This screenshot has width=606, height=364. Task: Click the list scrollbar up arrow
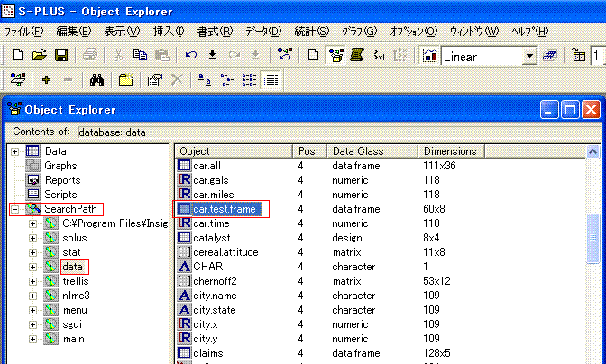[592, 151]
